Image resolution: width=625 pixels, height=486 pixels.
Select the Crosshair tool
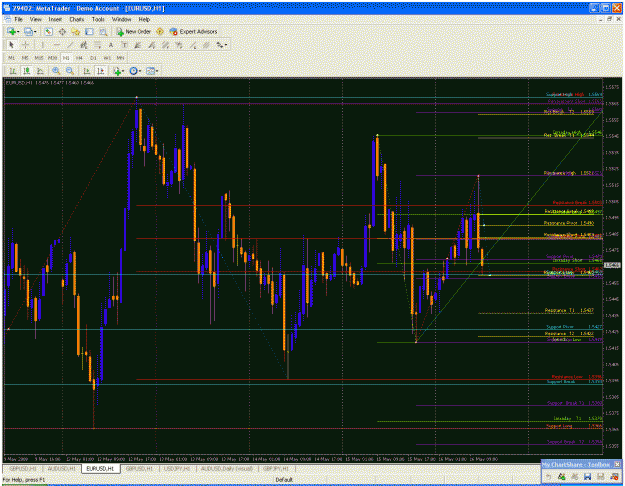click(x=25, y=45)
